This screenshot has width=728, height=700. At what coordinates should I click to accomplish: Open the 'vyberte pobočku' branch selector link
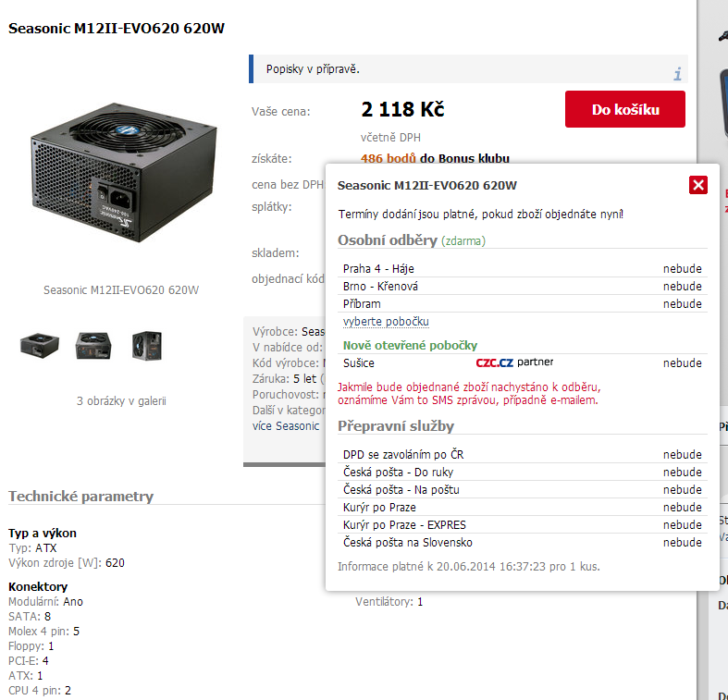click(386, 322)
